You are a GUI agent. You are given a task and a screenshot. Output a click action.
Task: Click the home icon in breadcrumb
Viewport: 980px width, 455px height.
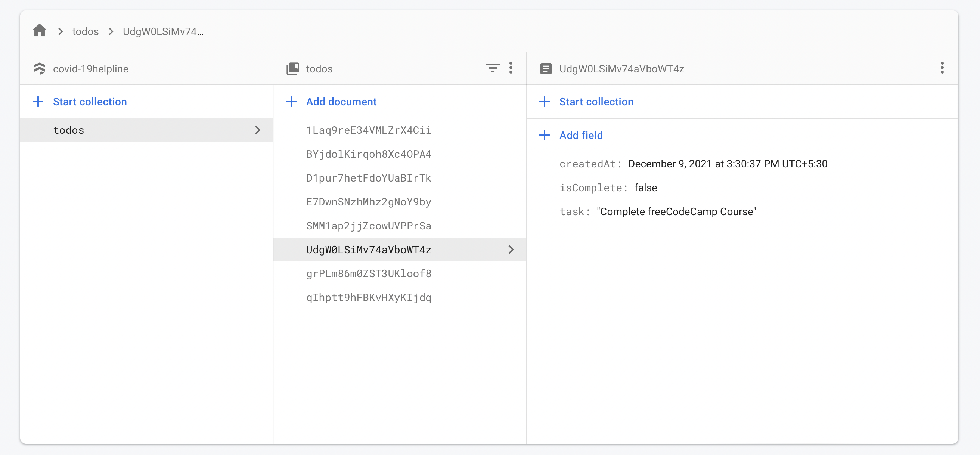click(40, 30)
